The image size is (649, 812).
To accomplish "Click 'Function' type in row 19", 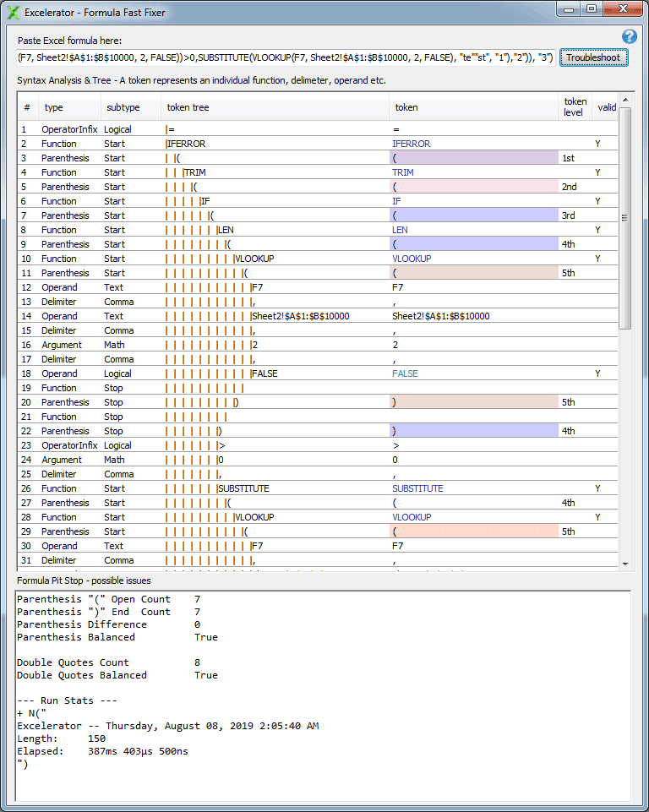I will click(x=59, y=388).
